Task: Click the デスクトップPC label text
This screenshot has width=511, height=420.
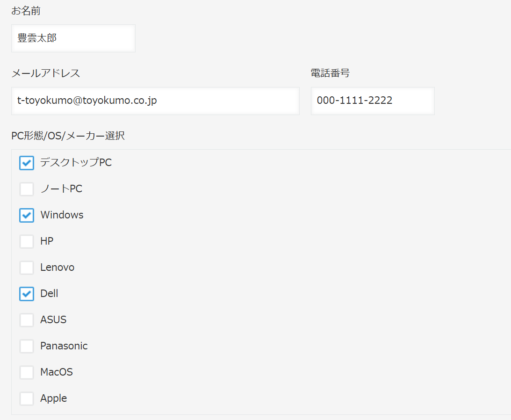Action: 76,162
